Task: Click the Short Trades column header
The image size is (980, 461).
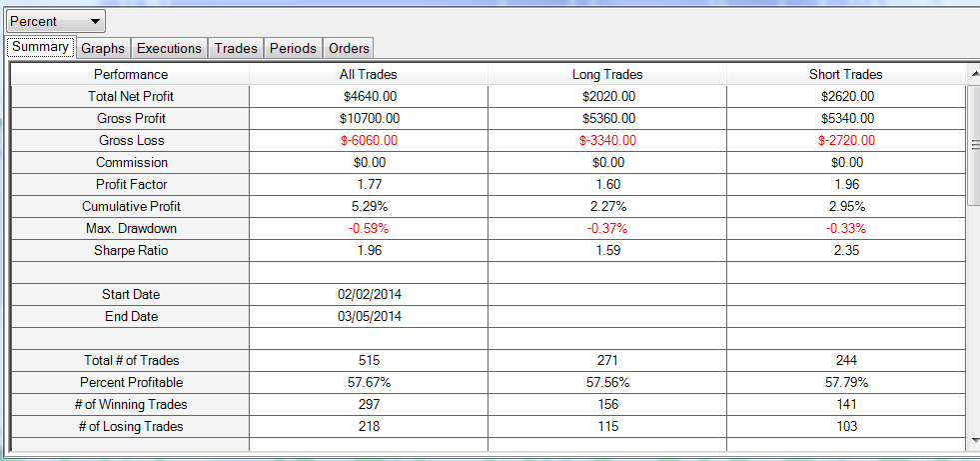Action: [845, 74]
